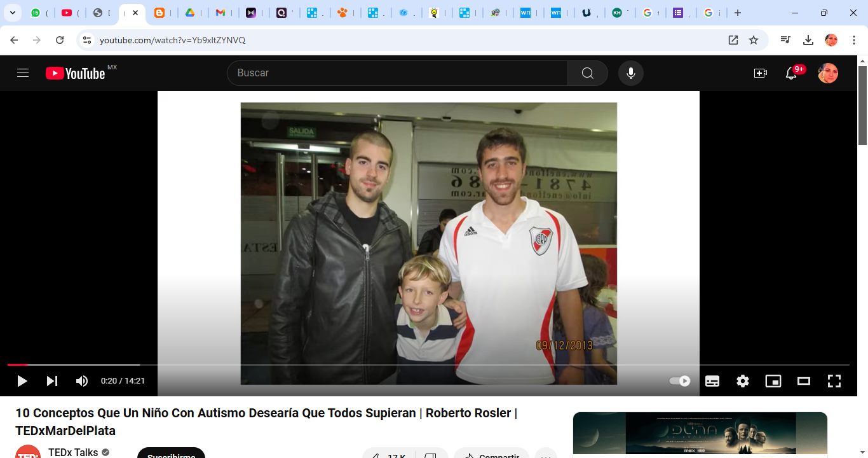Play the paused YouTube video

pos(22,381)
